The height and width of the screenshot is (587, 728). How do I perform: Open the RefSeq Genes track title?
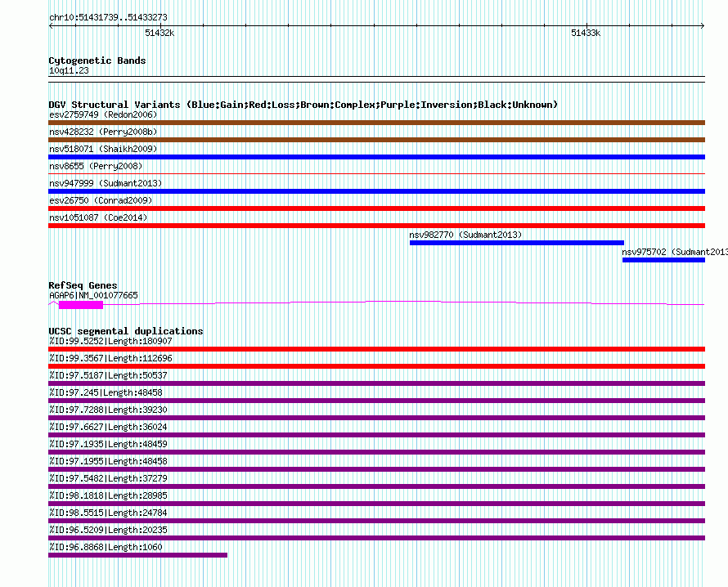(83, 285)
